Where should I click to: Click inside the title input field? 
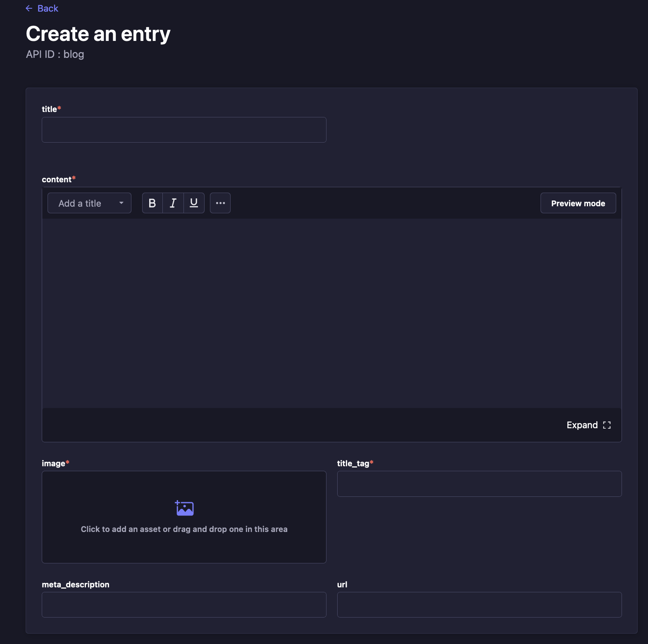[x=183, y=129]
